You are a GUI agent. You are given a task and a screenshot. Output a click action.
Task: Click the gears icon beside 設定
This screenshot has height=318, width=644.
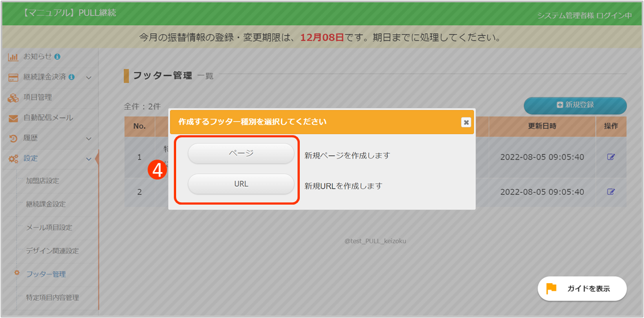coord(13,158)
